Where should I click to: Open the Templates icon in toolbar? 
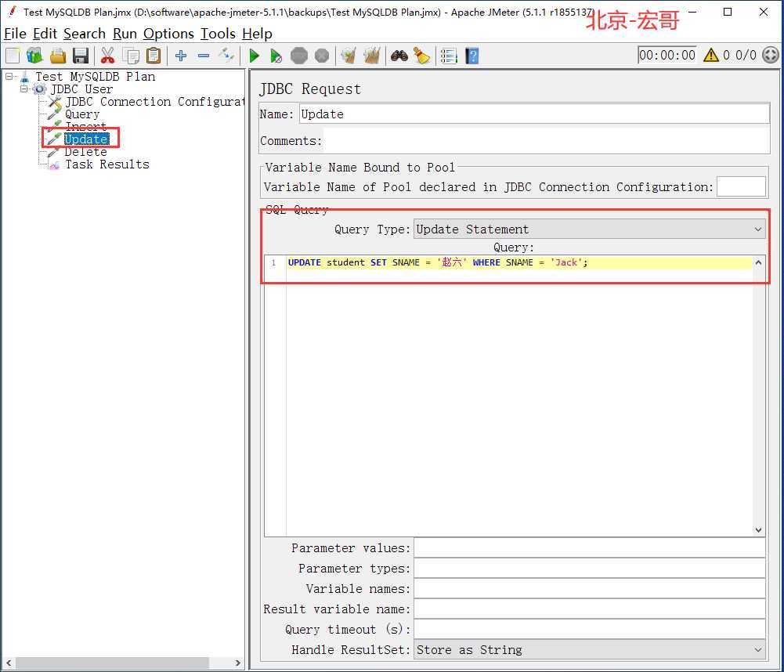35,56
